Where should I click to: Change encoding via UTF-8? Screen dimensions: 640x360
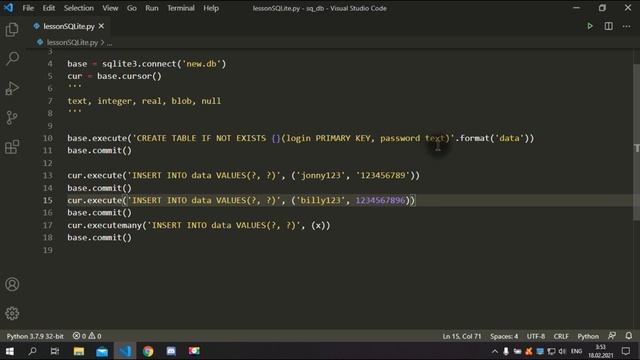click(536, 336)
